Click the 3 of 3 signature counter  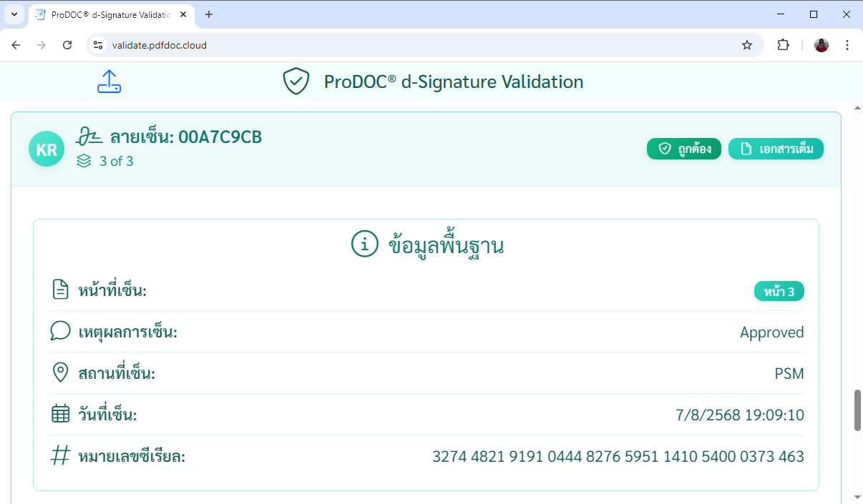point(117,161)
